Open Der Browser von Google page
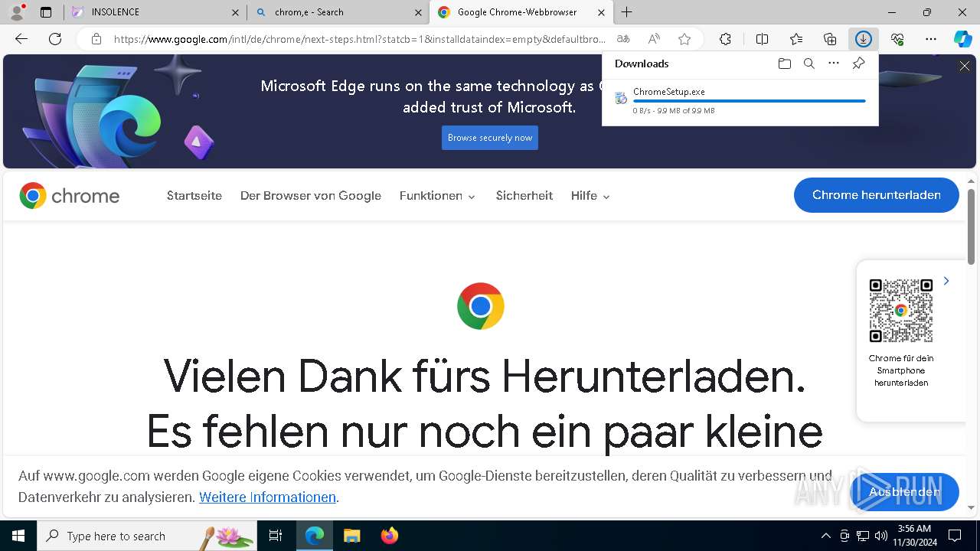 [x=311, y=196]
